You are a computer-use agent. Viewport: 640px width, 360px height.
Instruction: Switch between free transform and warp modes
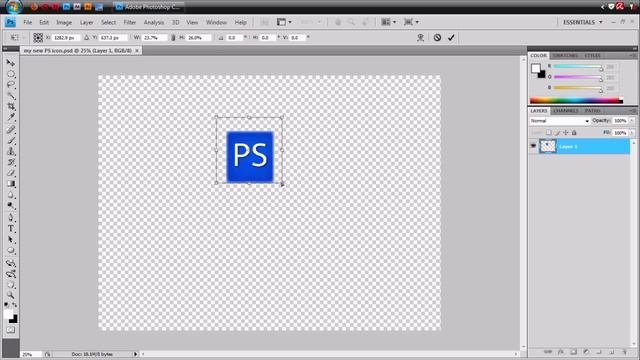point(420,38)
